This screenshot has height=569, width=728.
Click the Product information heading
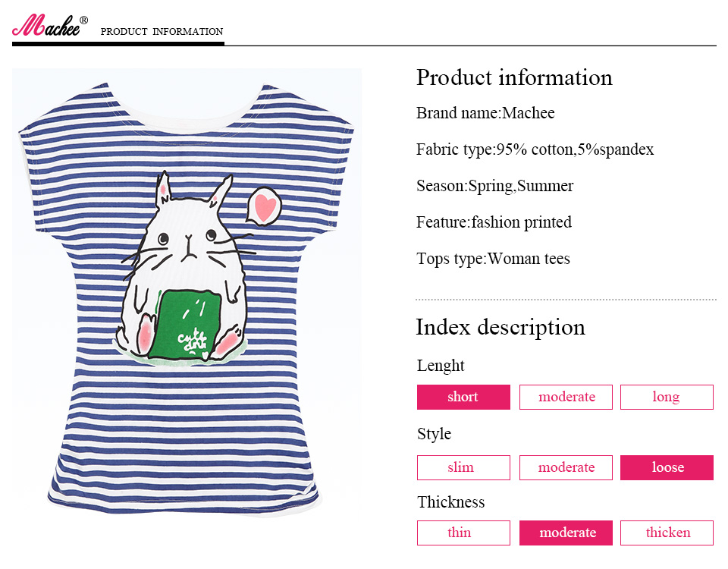pos(514,77)
